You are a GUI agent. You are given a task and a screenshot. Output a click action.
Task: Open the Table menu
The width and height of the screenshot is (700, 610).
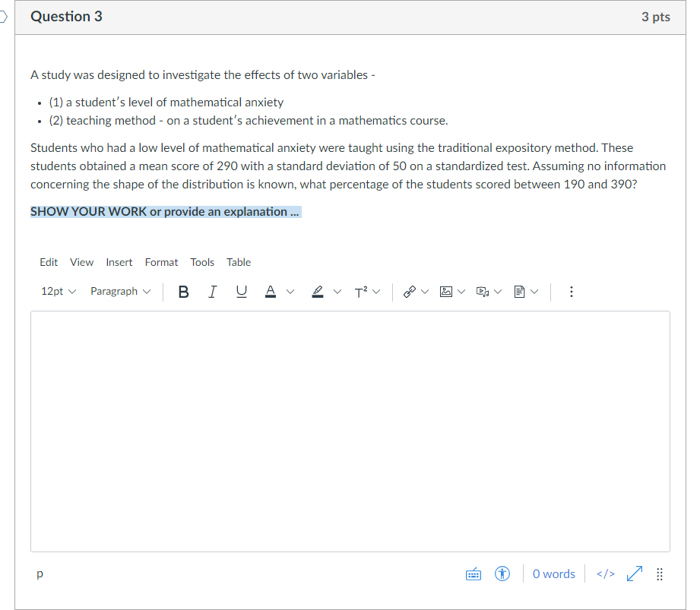point(239,262)
